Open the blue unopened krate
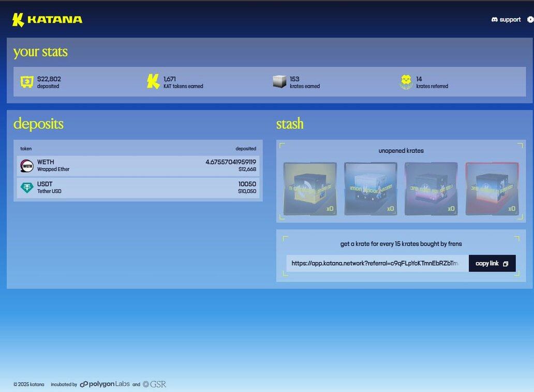The width and height of the screenshot is (534, 392). [370, 189]
